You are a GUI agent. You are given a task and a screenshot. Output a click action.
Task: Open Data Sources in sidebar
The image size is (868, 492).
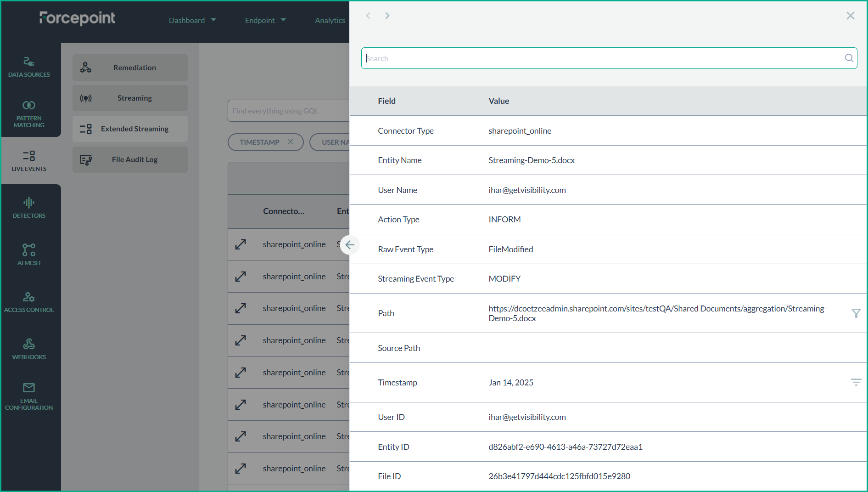coord(29,67)
